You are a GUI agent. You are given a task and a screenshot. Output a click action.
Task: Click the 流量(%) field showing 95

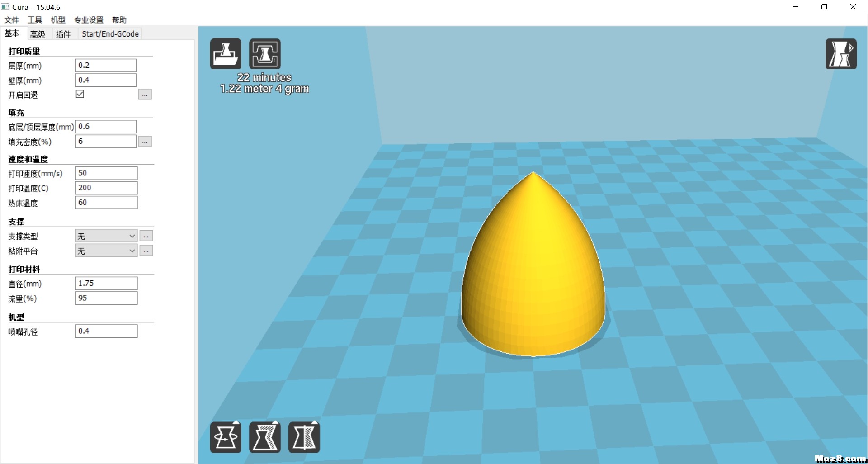(106, 298)
